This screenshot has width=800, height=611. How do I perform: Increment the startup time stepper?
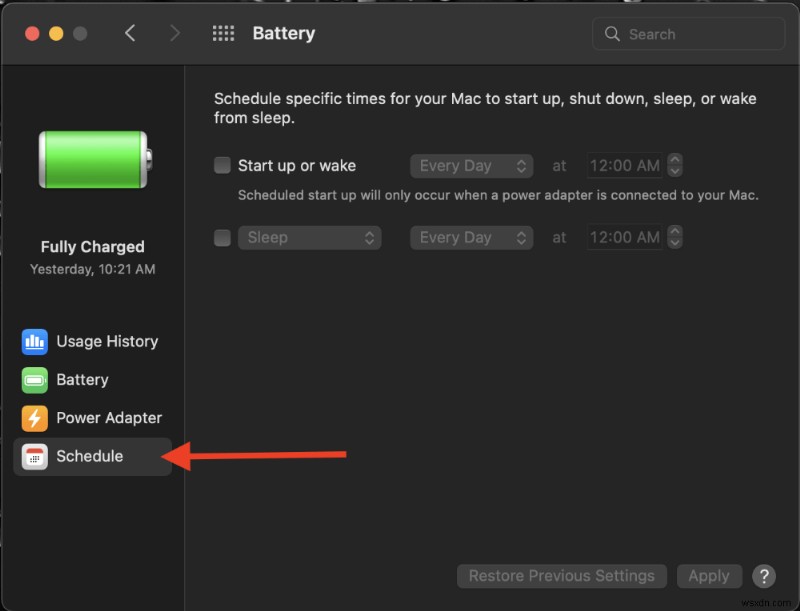click(x=676, y=160)
